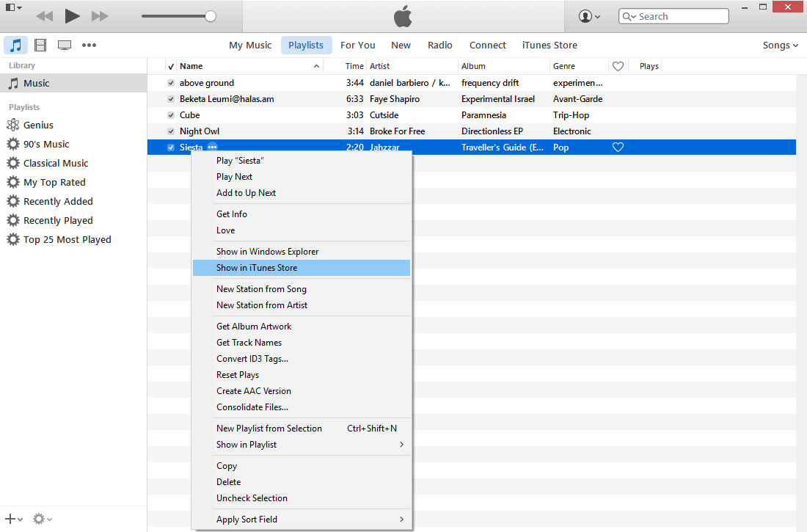Click the gear icon beside Recently Added

13,201
